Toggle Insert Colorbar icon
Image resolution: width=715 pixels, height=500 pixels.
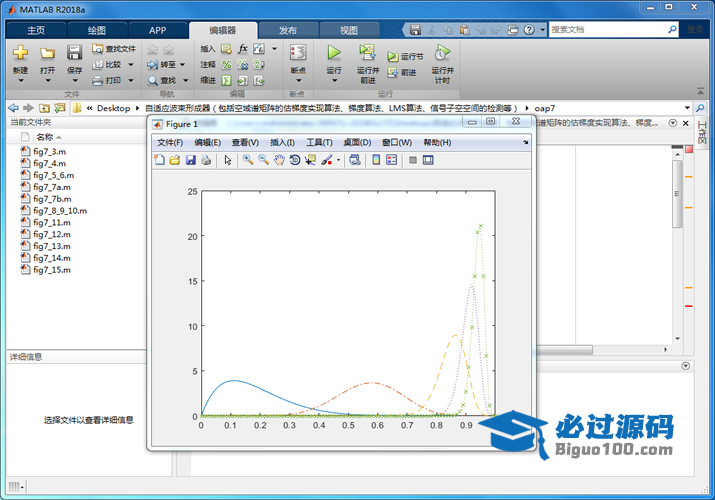376,160
